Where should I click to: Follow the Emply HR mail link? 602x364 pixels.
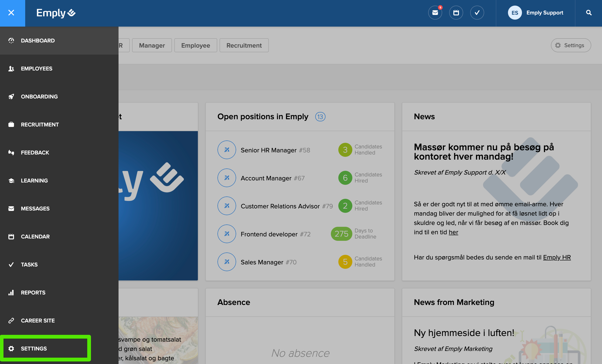[x=556, y=257]
